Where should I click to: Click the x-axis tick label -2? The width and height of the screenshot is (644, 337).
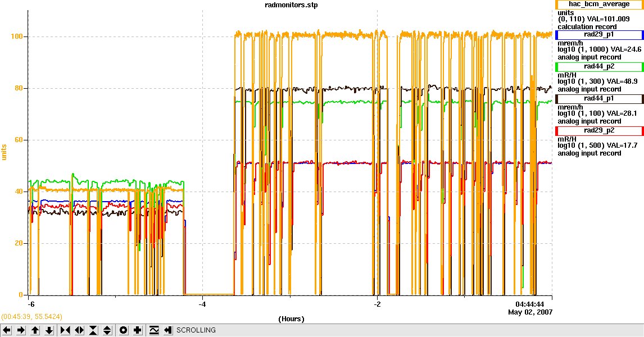pyautogui.click(x=378, y=304)
